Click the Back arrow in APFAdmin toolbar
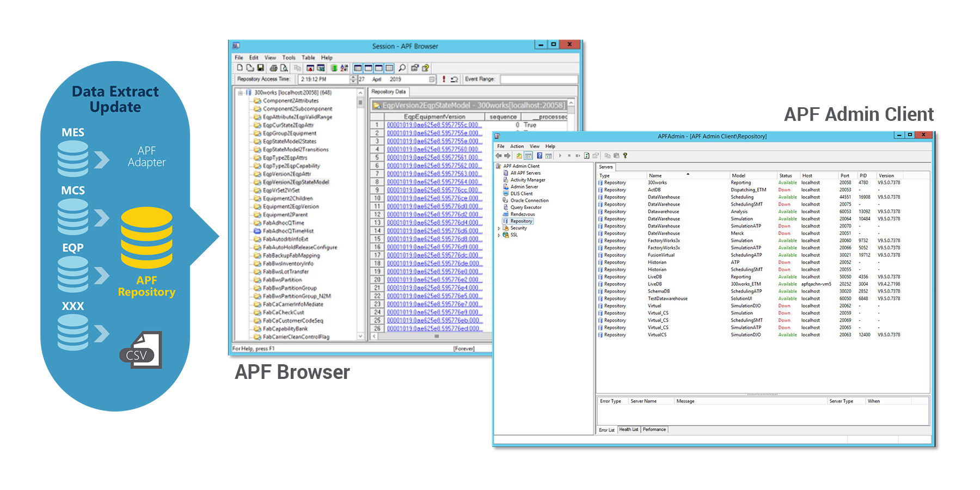980x490 pixels. pyautogui.click(x=498, y=156)
